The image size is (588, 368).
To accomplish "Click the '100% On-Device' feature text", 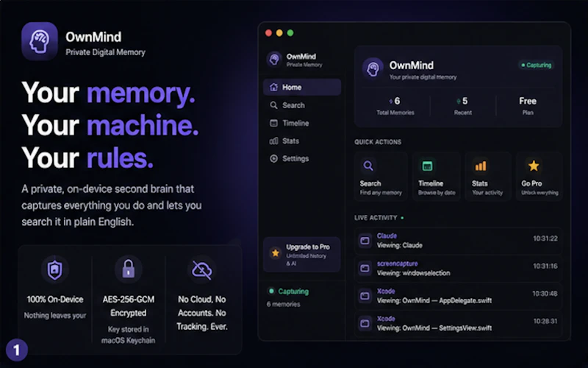I will point(55,300).
